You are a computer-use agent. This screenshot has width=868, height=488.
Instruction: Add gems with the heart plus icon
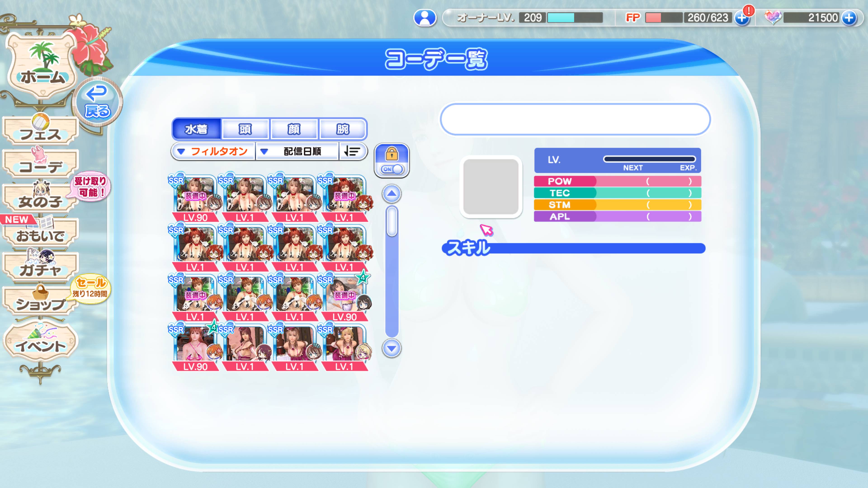click(849, 18)
